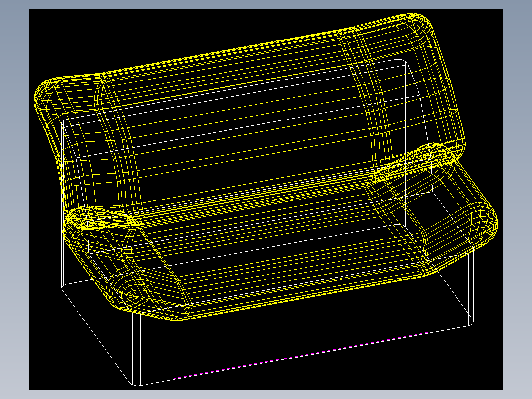
Task: Select the left vertical edge of white frame
Action: [63, 204]
